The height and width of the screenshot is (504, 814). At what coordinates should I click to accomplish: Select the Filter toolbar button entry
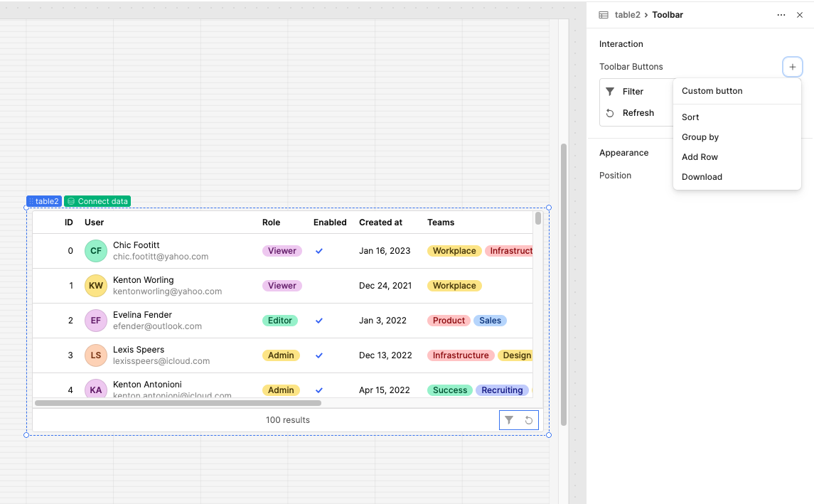(633, 92)
